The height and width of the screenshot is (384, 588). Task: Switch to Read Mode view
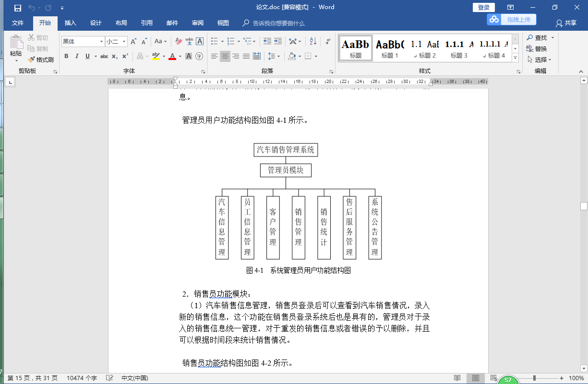457,378
